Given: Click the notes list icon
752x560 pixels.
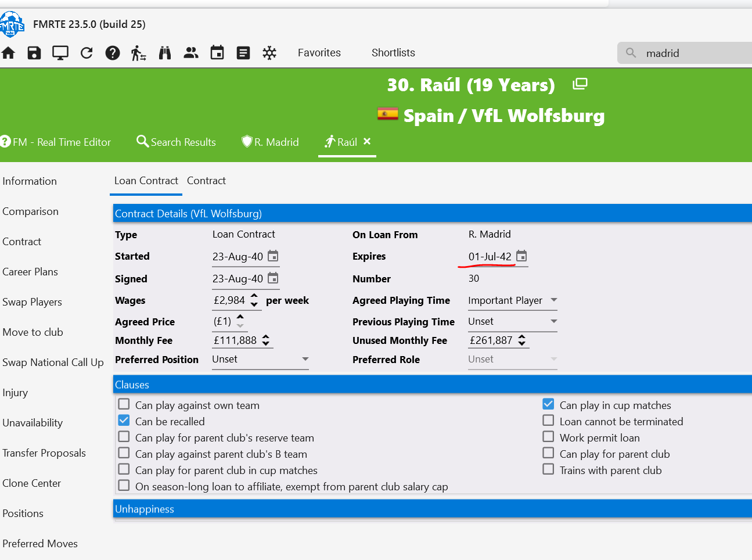Looking at the screenshot, I should (243, 53).
